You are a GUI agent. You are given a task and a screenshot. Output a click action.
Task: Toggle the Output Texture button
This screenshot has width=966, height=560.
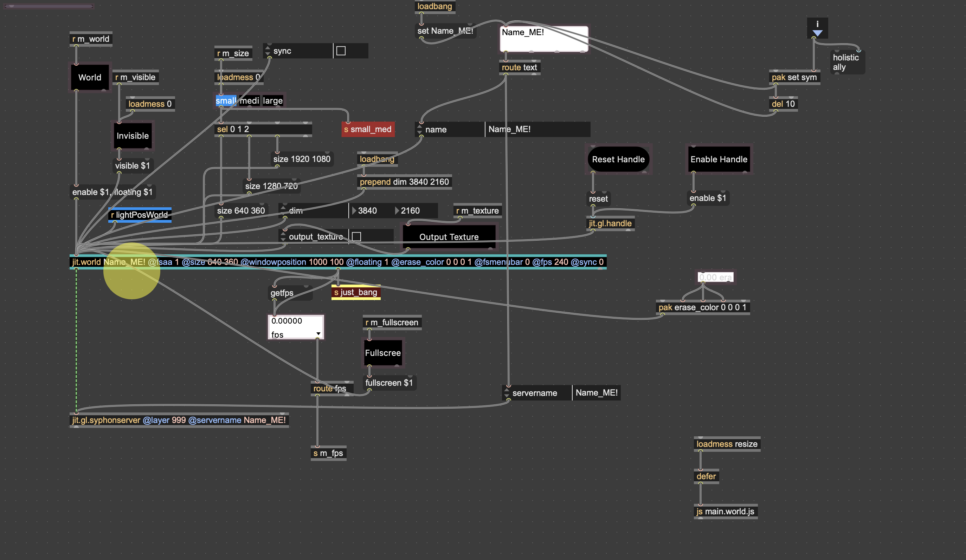[449, 237]
